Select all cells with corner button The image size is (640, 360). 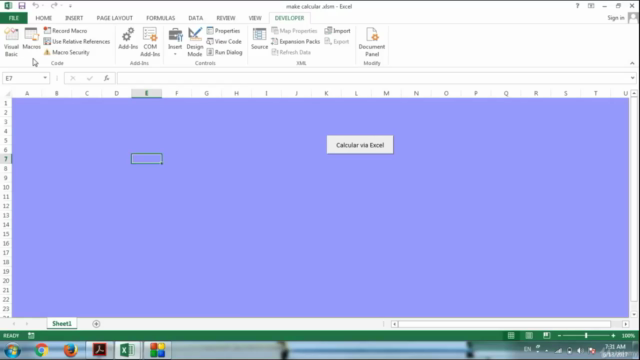pos(6,93)
